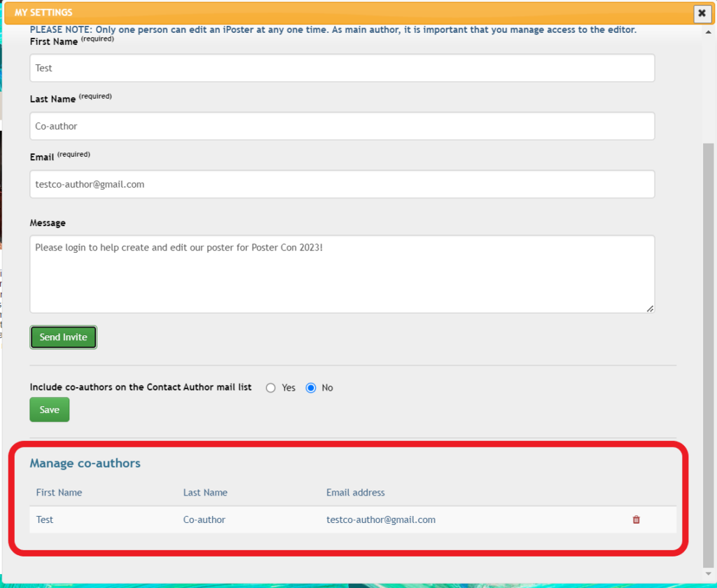Screen dimensions: 717x588
Task: Delete co-author Test using the trash icon
Action: tap(636, 519)
